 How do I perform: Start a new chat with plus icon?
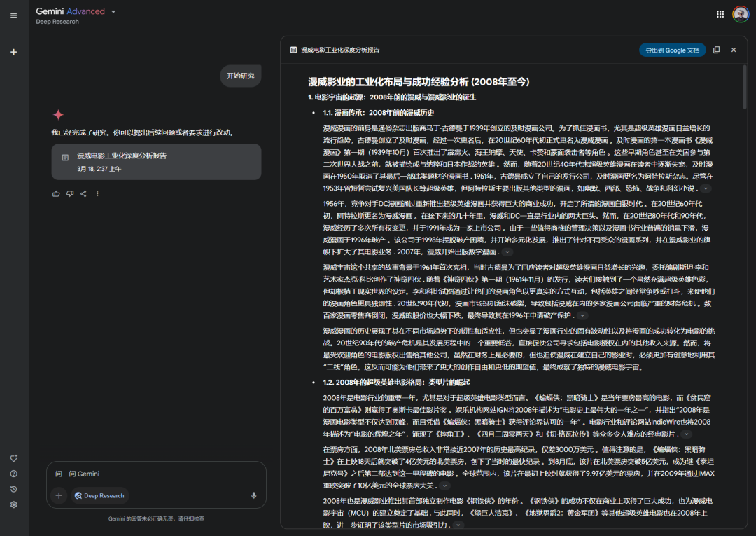click(x=13, y=52)
